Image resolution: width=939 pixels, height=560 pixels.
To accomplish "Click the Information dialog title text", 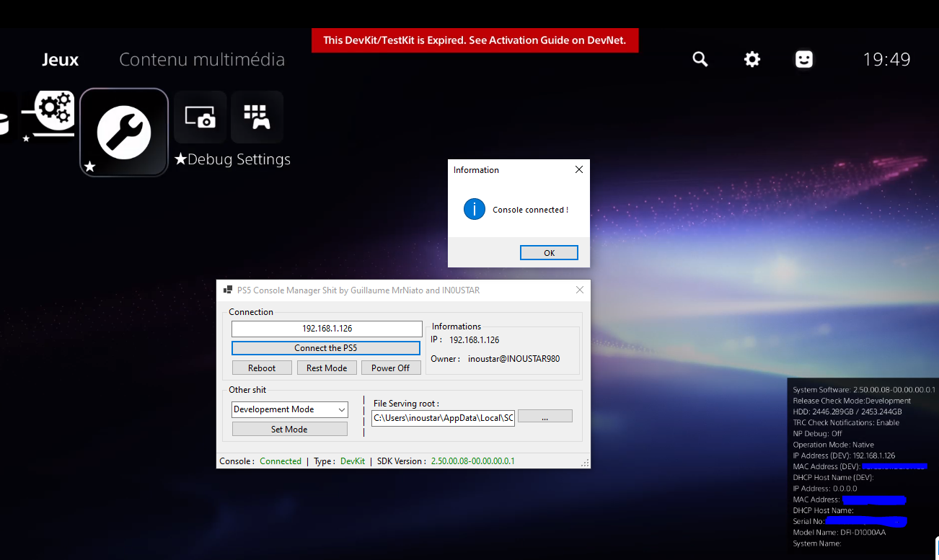I will (476, 170).
